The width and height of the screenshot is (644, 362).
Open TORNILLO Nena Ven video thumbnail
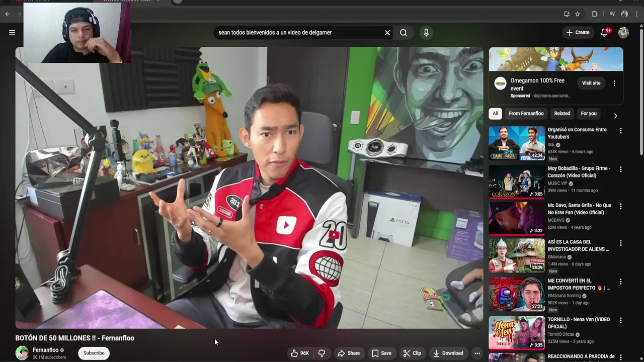pyautogui.click(x=517, y=332)
